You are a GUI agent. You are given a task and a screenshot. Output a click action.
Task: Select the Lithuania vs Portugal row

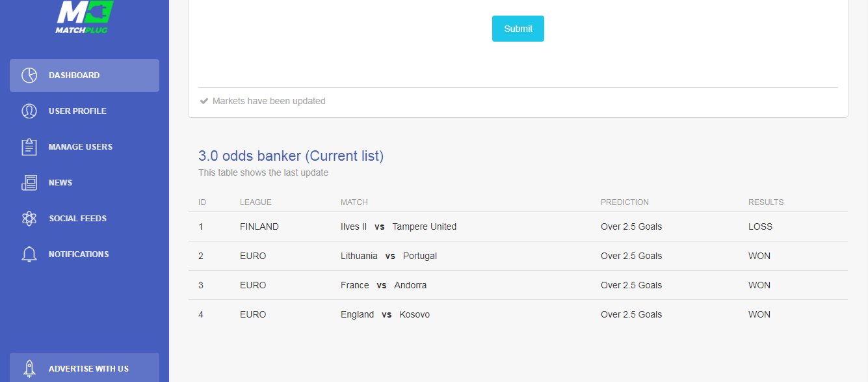pos(518,256)
